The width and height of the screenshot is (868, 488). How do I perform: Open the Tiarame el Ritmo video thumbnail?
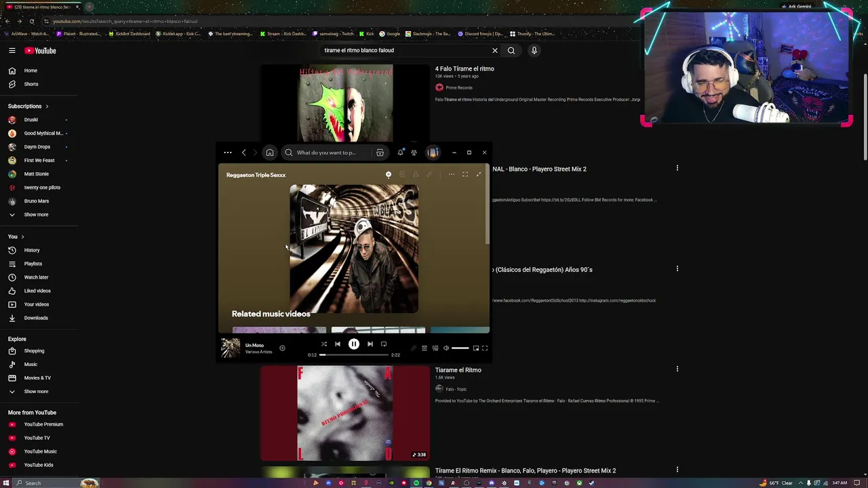[x=345, y=413]
